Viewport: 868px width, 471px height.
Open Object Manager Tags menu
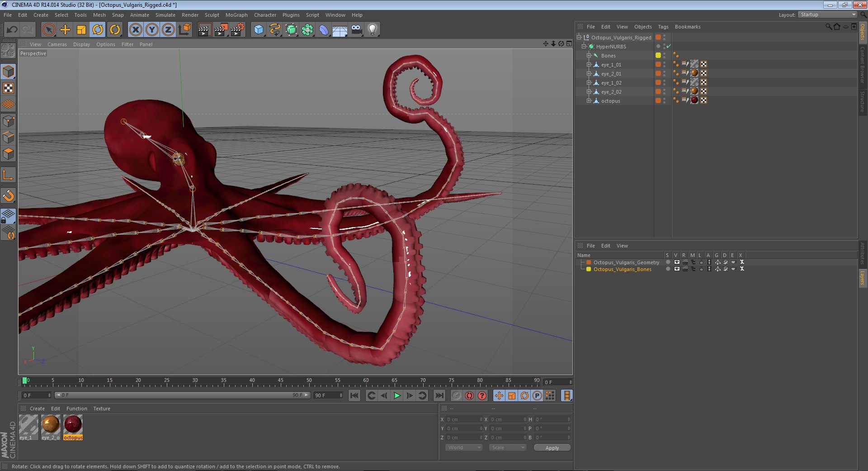663,27
